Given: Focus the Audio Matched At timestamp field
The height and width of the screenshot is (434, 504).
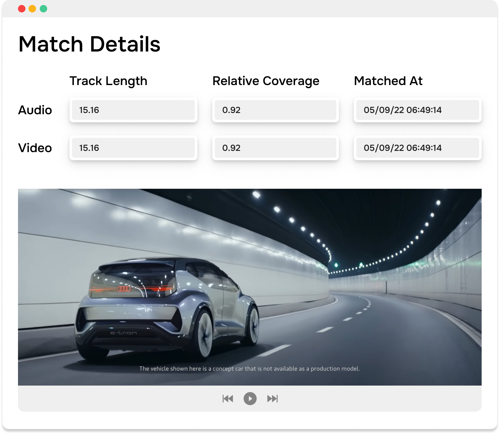Looking at the screenshot, I should click(417, 110).
